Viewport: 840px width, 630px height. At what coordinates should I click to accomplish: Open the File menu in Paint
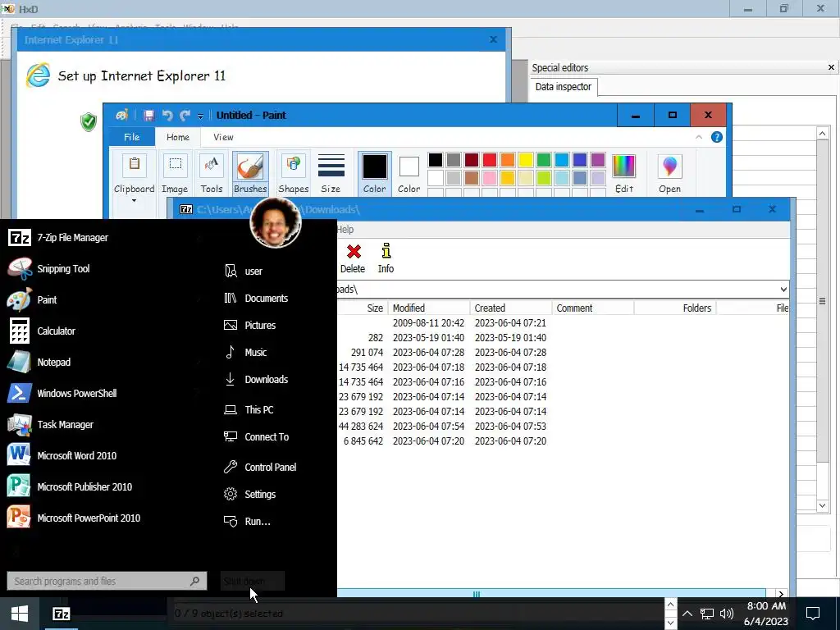[x=132, y=137]
